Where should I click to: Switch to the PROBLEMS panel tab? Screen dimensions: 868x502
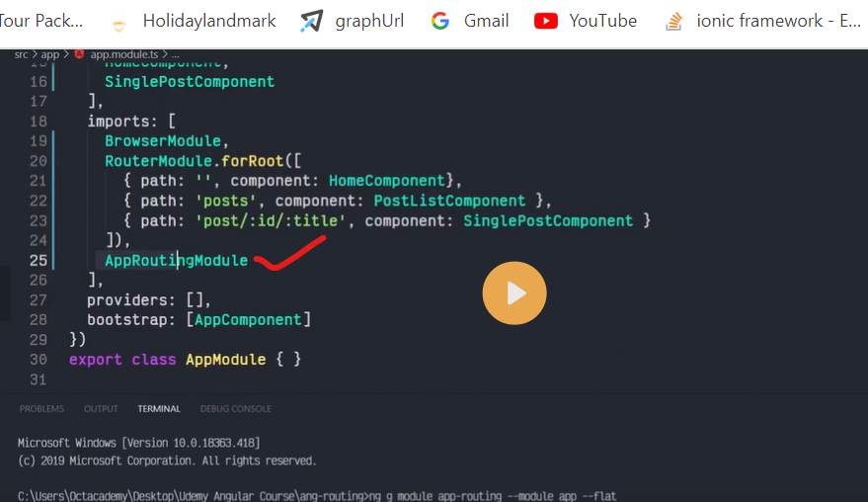tap(41, 409)
